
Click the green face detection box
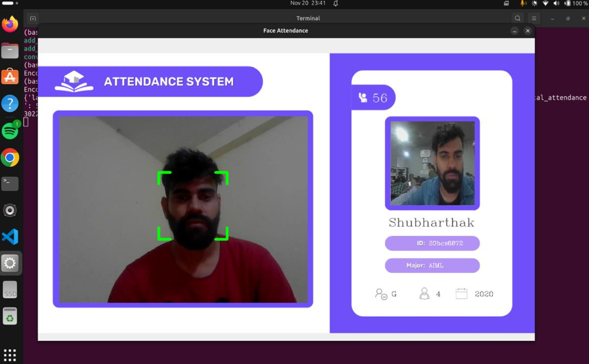coord(193,206)
